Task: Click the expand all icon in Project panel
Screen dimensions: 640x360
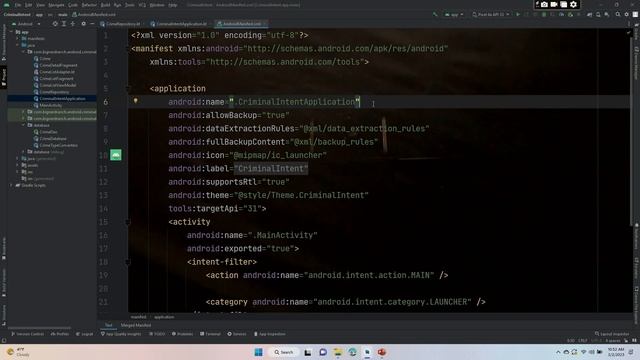Action: click(x=64, y=24)
